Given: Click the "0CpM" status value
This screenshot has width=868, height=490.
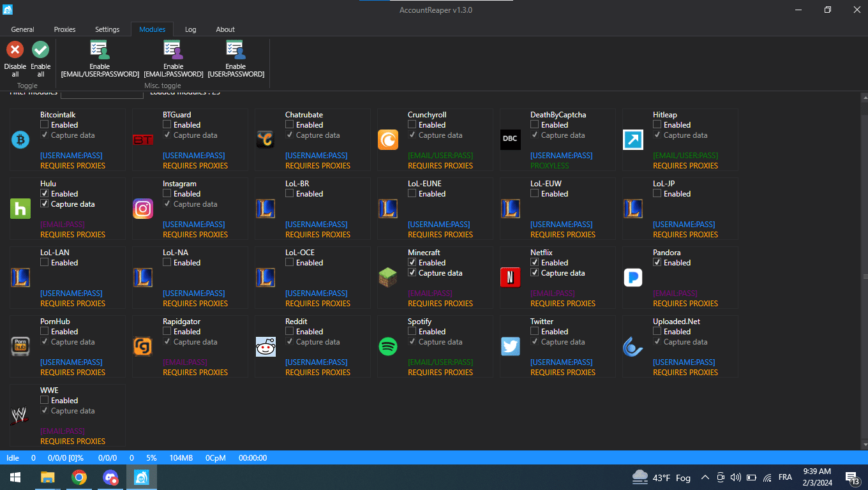Looking at the screenshot, I should pos(216,457).
